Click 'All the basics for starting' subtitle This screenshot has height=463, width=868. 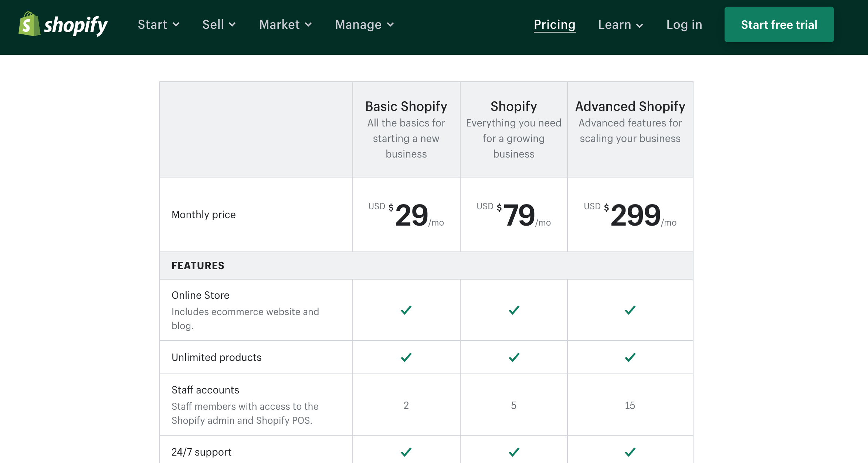tap(406, 138)
